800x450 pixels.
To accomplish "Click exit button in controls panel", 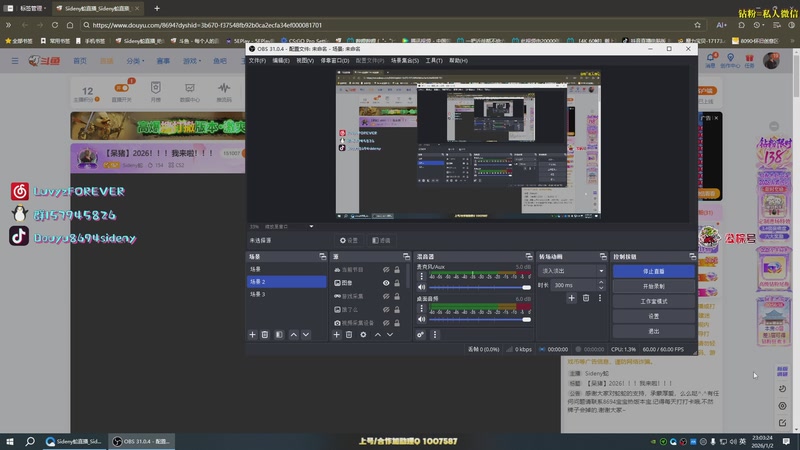I will [x=654, y=331].
